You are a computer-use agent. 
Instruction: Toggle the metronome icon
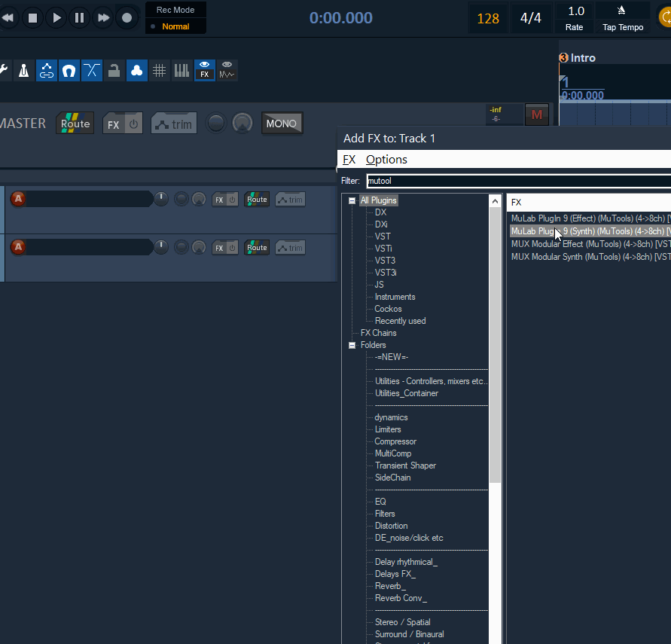(24, 71)
